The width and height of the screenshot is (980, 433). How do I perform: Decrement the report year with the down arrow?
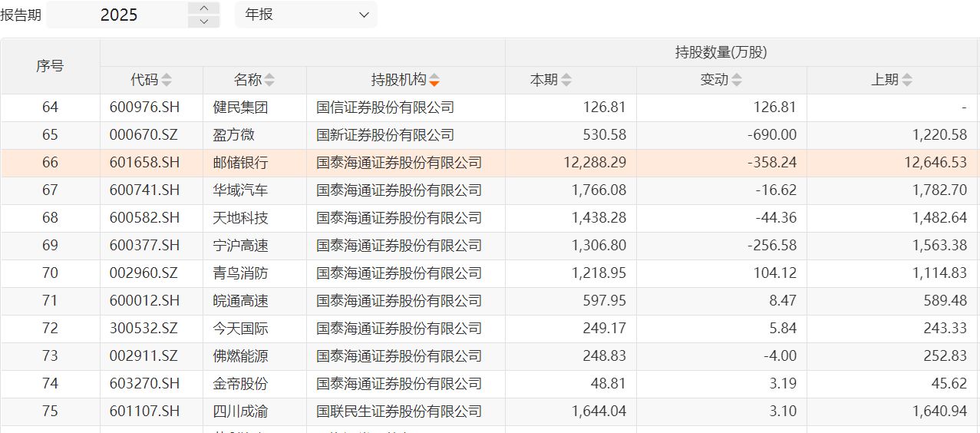(203, 21)
